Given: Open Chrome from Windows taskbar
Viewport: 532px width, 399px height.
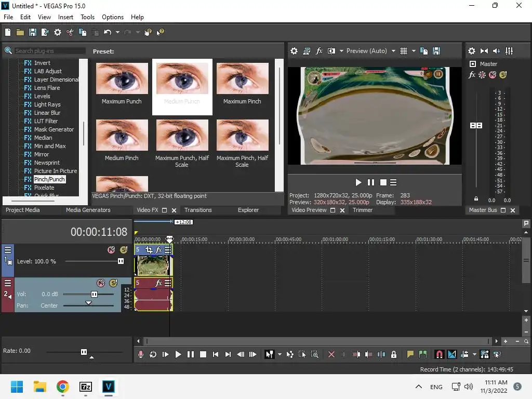Looking at the screenshot, I should click(63, 387).
